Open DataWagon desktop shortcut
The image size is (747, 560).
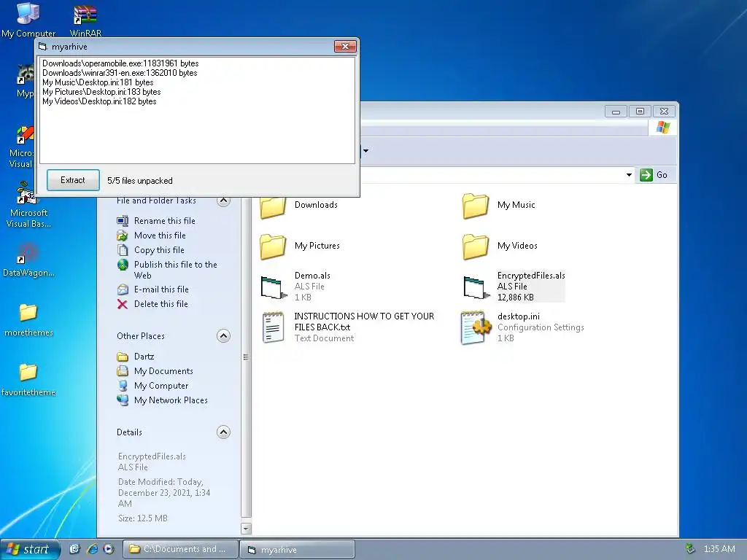(x=28, y=260)
